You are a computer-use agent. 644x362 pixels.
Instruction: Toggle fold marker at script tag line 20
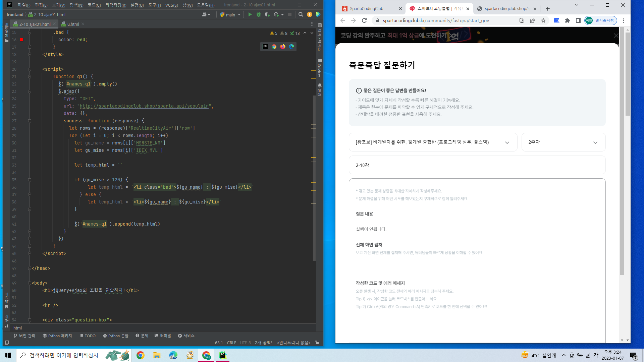[30, 69]
